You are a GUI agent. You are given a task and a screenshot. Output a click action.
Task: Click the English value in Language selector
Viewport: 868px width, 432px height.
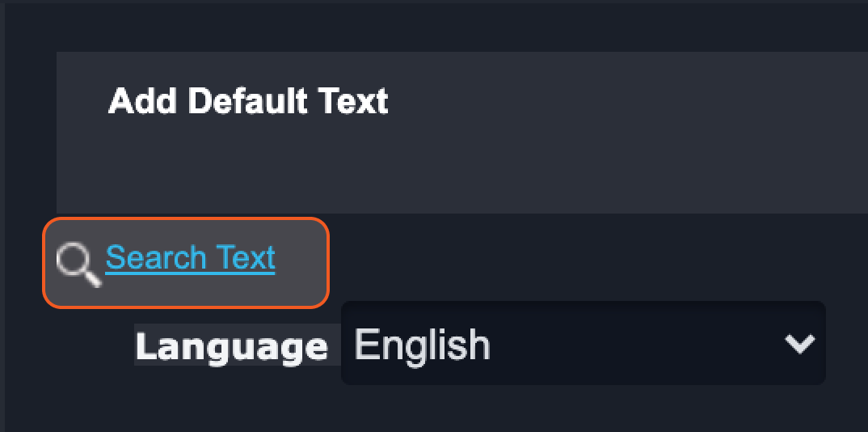click(x=422, y=345)
